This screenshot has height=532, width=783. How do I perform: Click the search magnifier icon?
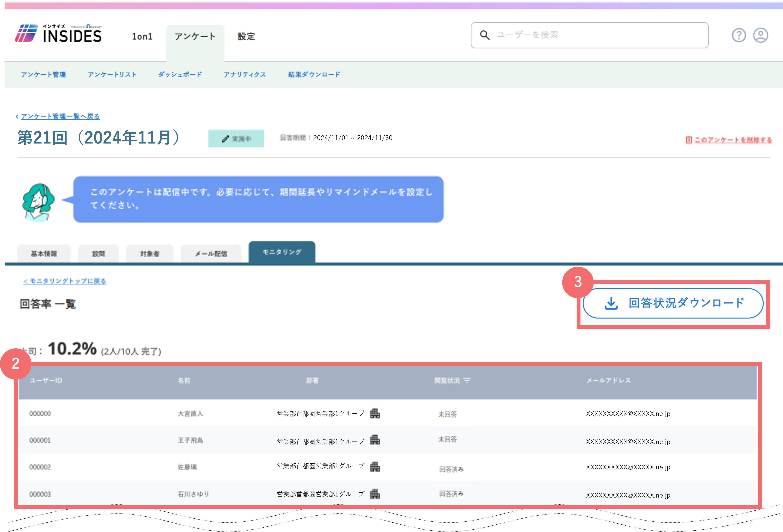[x=485, y=35]
